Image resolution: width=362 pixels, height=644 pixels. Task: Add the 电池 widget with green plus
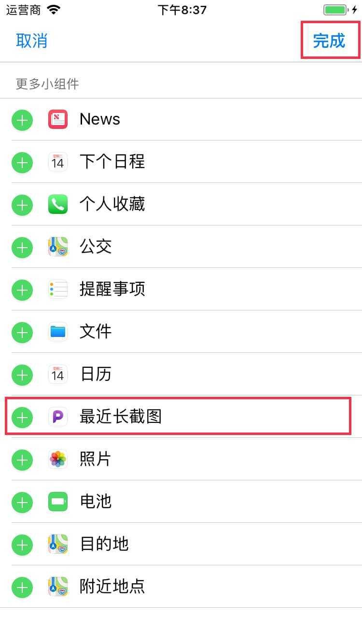coord(22,502)
